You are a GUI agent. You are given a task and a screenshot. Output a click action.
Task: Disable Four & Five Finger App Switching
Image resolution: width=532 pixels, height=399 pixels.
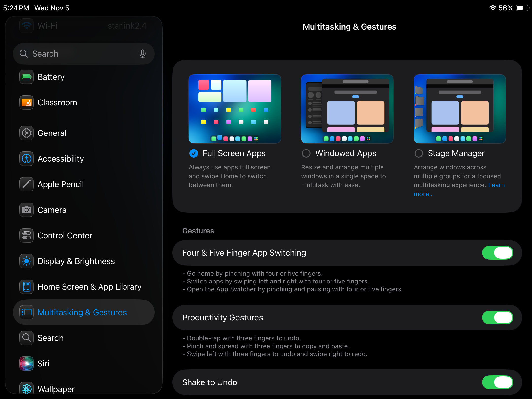[498, 253]
